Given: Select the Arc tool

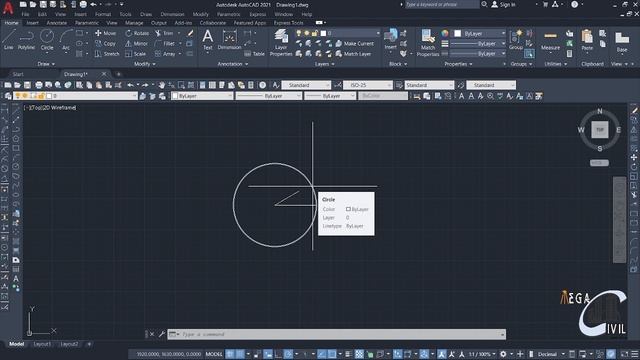Looking at the screenshot, I should 66,40.
